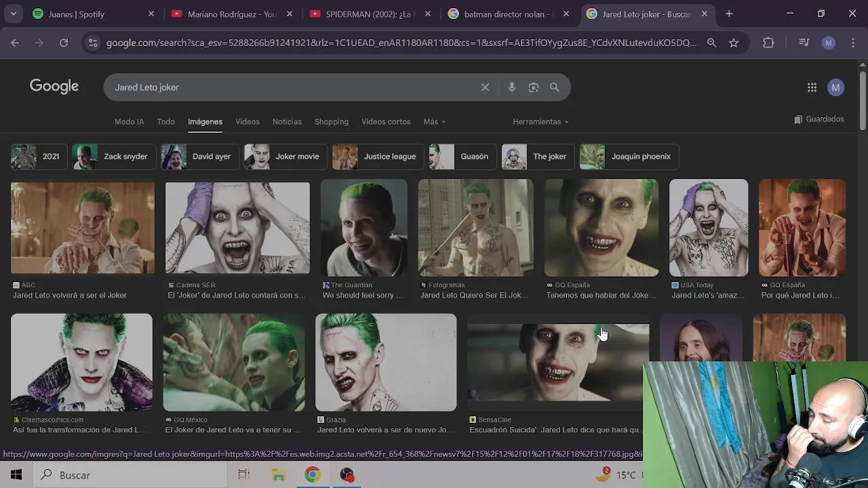Screen dimensions: 868x488
Task: Open the Google apps grid
Action: [812, 87]
